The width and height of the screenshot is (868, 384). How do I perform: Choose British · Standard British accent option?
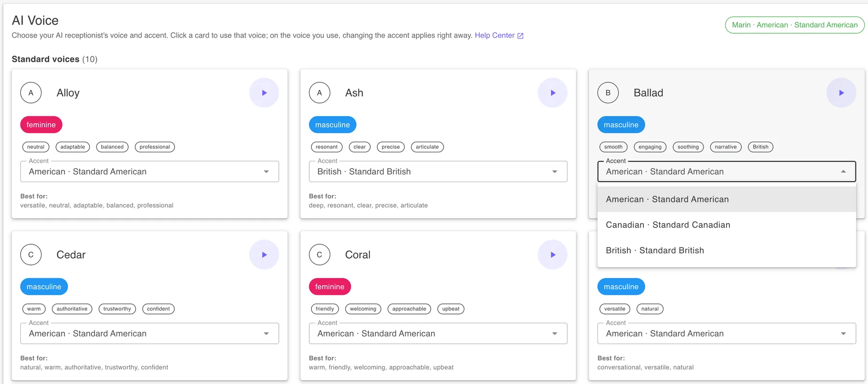tap(727, 251)
